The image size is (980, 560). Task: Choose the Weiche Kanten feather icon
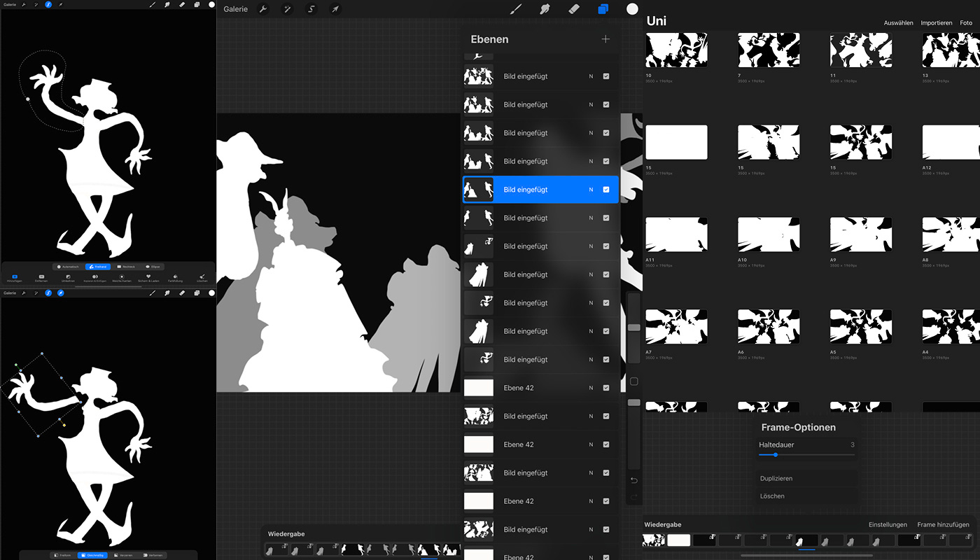point(122,277)
